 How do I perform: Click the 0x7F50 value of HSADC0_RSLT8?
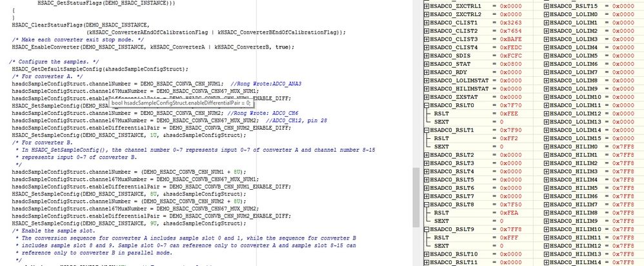[510, 204]
